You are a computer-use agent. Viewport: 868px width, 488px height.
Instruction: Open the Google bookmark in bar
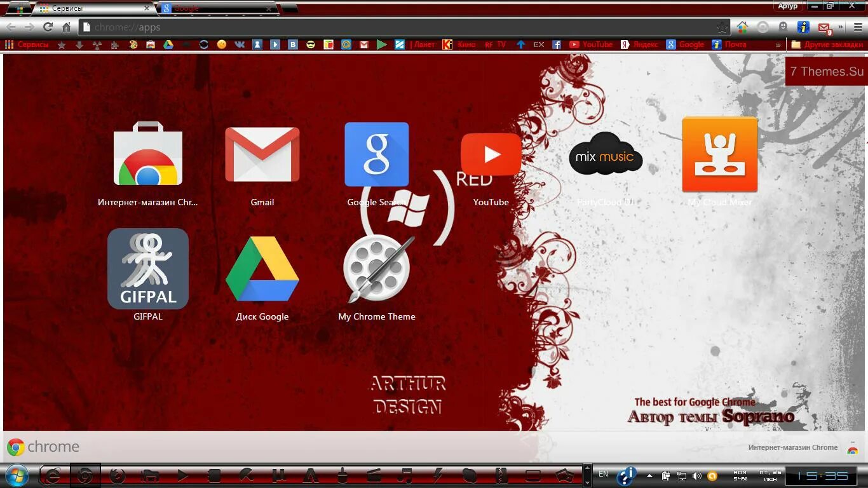click(685, 44)
